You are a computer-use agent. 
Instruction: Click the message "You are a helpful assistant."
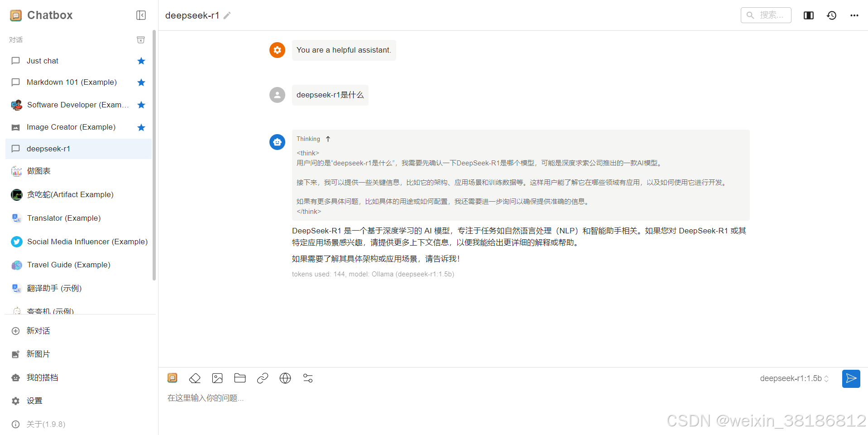coord(344,50)
